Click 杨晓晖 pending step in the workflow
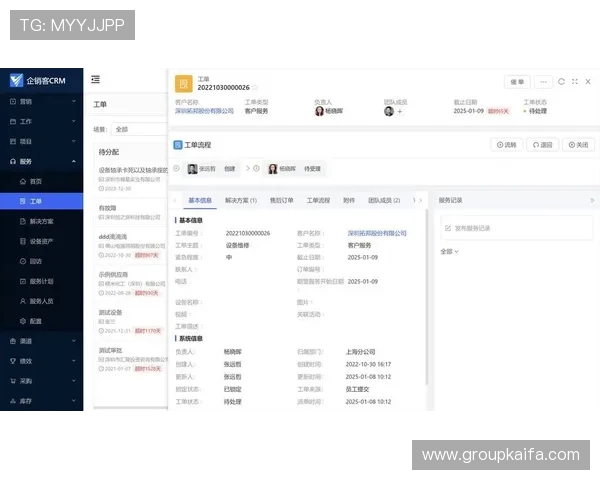The height and width of the screenshot is (480, 600). click(x=295, y=169)
